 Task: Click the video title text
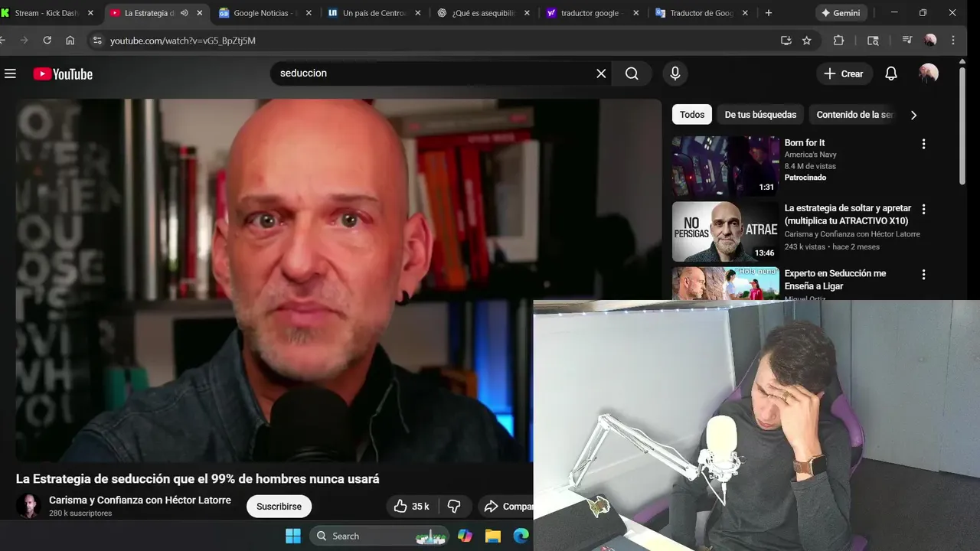click(x=198, y=479)
